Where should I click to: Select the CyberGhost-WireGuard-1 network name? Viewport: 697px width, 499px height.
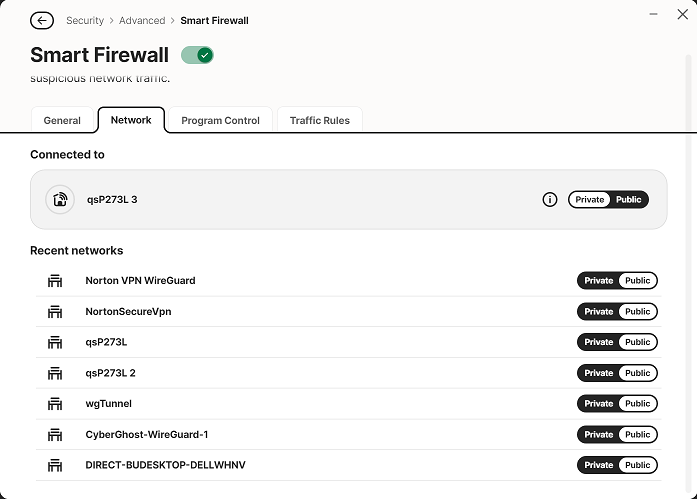(x=147, y=435)
